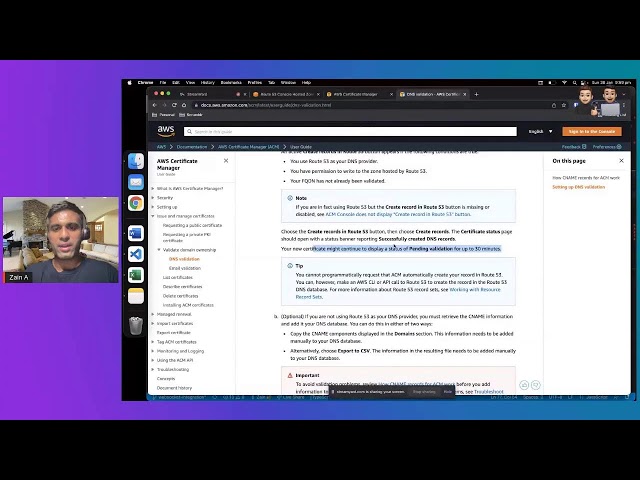Open the Profiles menu
This screenshot has width=640, height=480.
tap(255, 82)
